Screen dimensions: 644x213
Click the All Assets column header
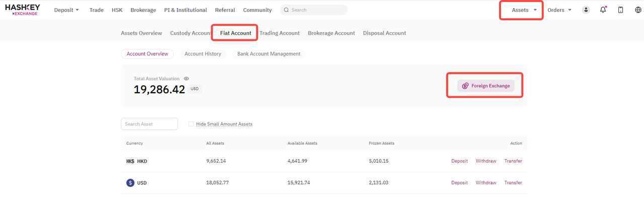coord(215,144)
